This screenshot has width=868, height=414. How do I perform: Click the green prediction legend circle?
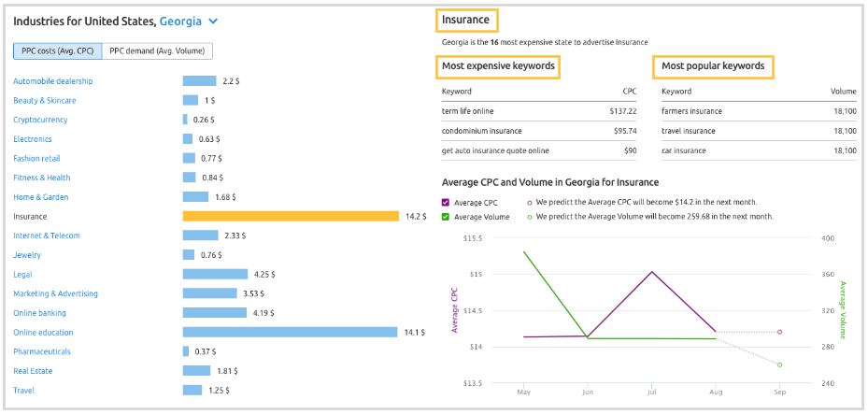(530, 217)
